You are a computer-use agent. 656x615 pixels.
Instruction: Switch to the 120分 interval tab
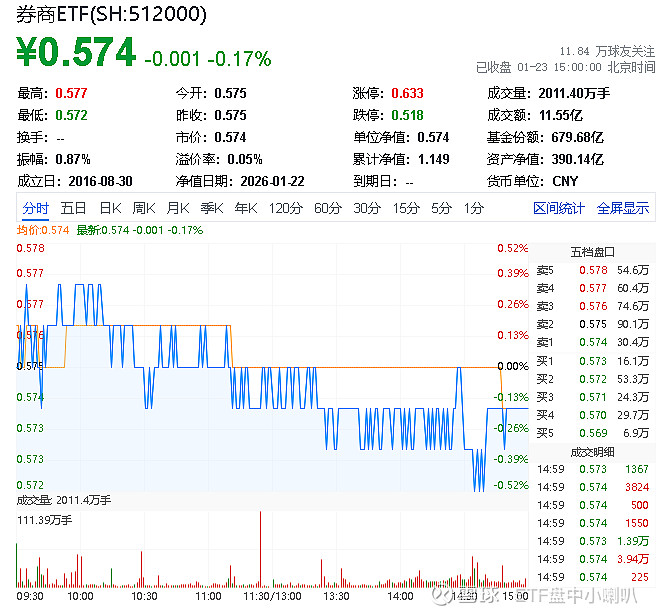(x=285, y=208)
